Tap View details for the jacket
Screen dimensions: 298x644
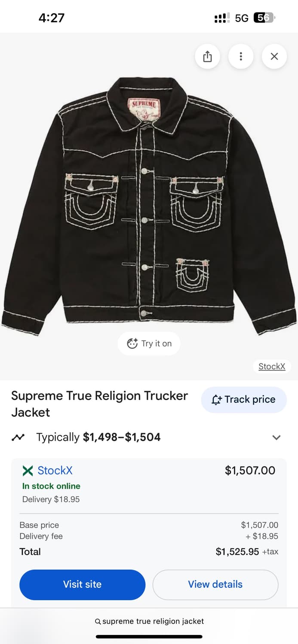(x=215, y=584)
